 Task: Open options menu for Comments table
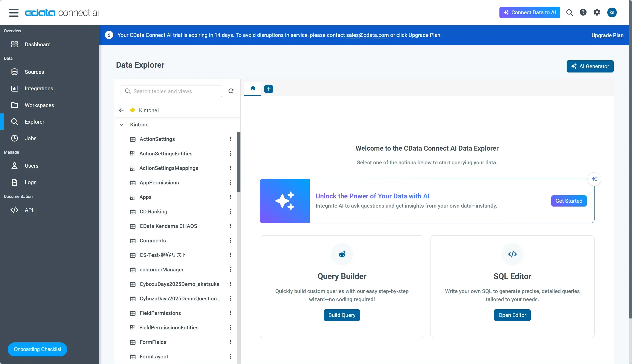click(231, 240)
